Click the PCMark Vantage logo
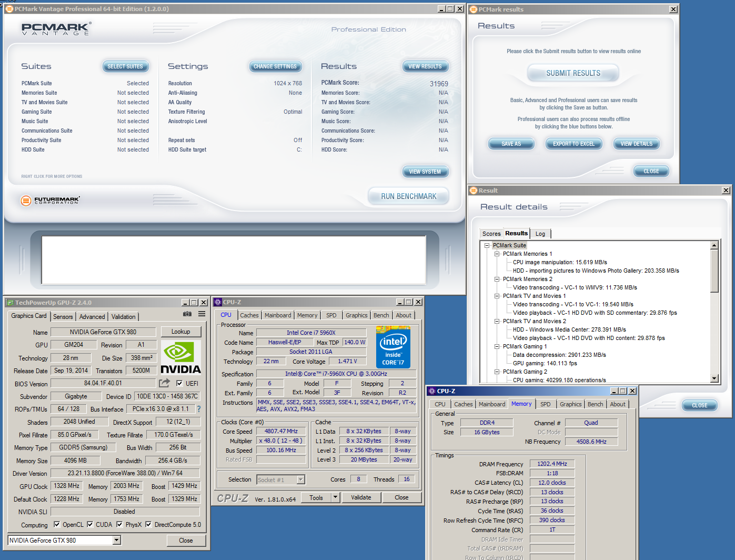The image size is (735, 560). tap(56, 29)
